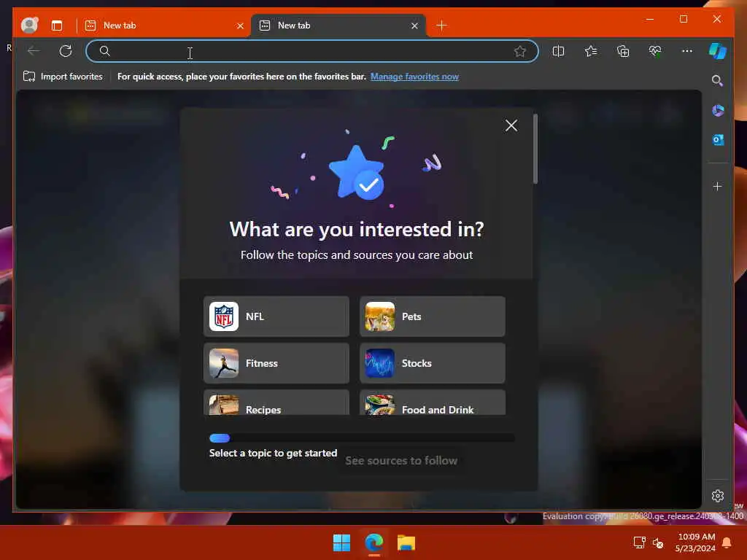The image size is (747, 560).
Task: Click the dialog vertical scrollbar
Action: [x=535, y=149]
